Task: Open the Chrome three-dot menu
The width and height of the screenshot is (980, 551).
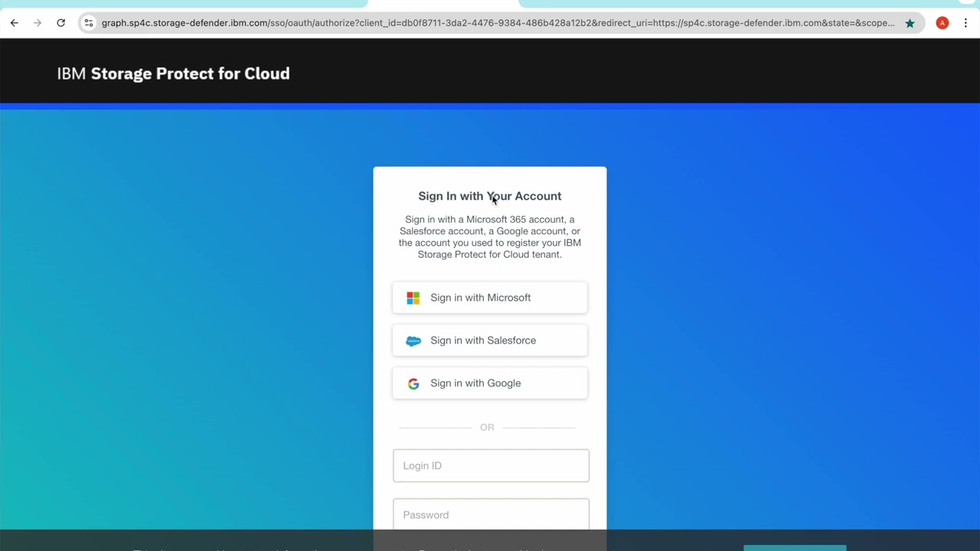Action: (965, 23)
